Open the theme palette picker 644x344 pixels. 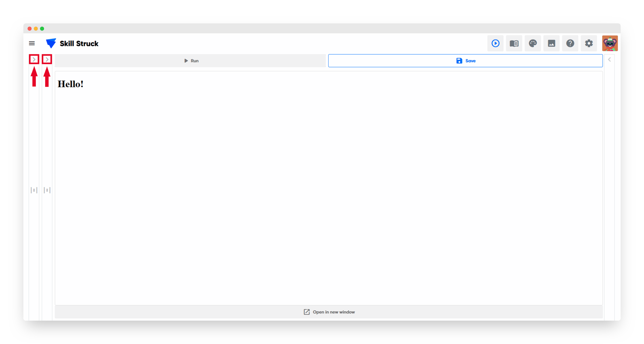click(533, 43)
